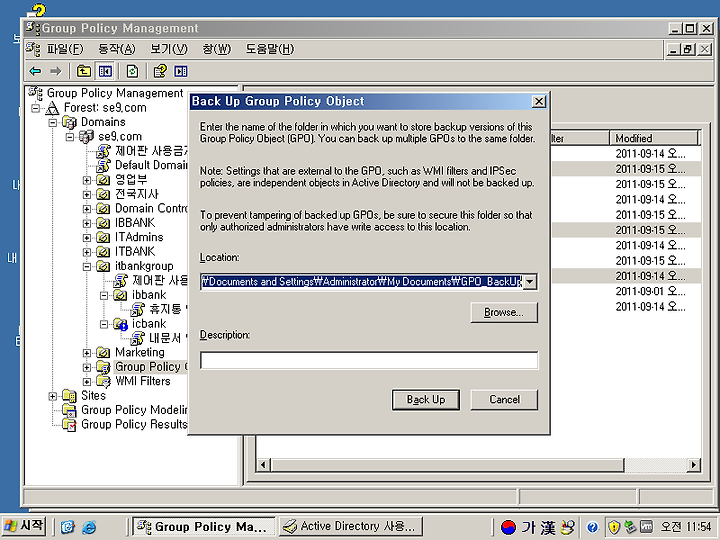Open the 보기(V) menu
The image size is (720, 540).
tap(169, 49)
